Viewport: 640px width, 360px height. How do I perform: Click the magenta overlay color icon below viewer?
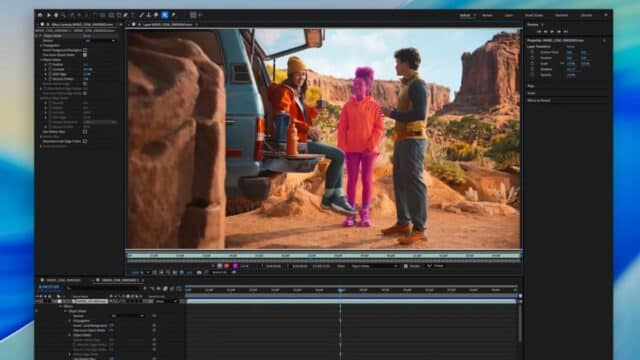pyautogui.click(x=235, y=266)
